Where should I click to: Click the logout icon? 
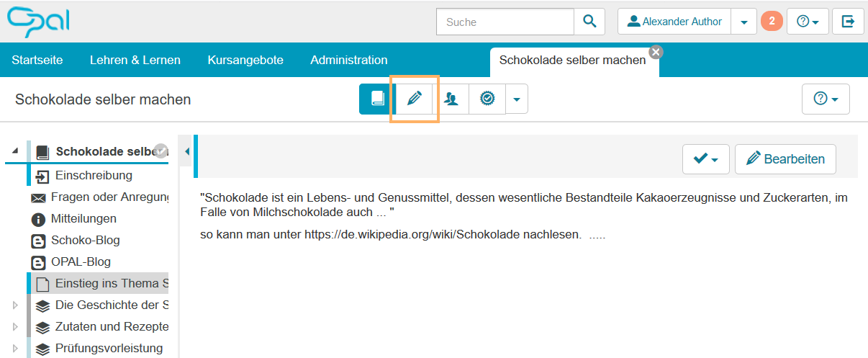pyautogui.click(x=848, y=22)
